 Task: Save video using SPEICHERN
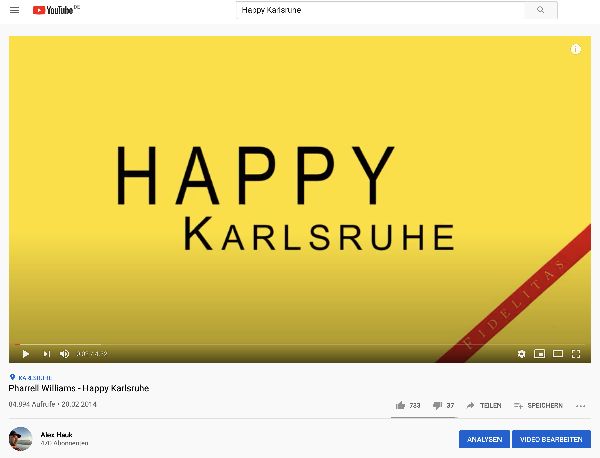point(538,406)
